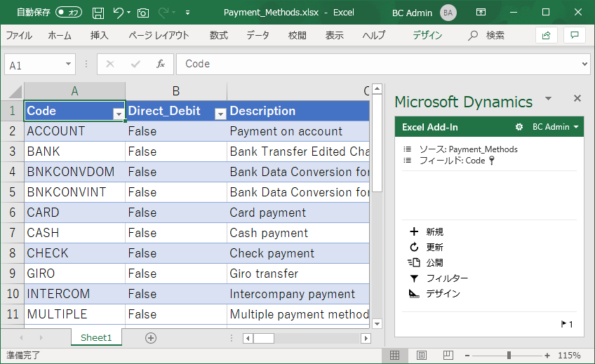Open the Name Box dropdown arrow

pyautogui.click(x=68, y=64)
